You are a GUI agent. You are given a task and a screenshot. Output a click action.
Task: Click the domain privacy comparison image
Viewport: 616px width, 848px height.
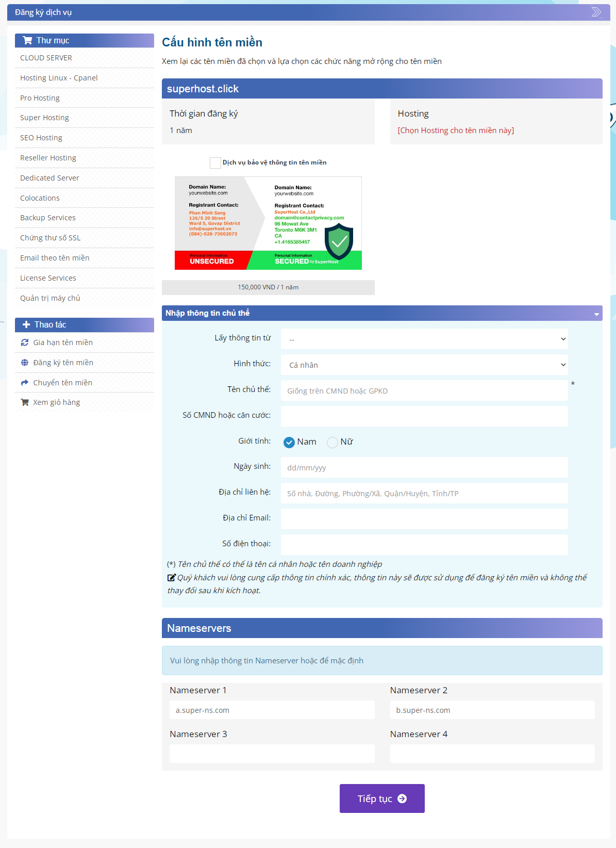pos(268,223)
